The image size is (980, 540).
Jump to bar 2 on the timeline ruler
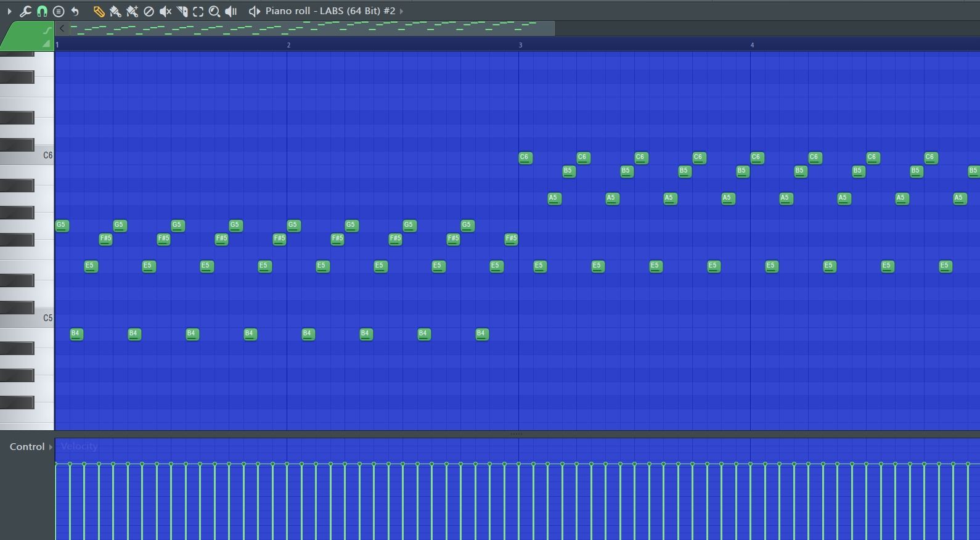click(288, 45)
